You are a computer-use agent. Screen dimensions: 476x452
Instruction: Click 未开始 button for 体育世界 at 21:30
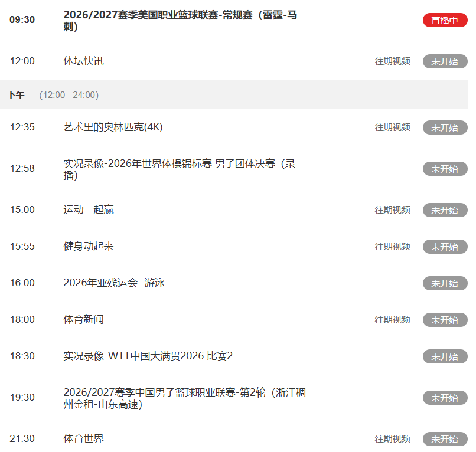[445, 439]
